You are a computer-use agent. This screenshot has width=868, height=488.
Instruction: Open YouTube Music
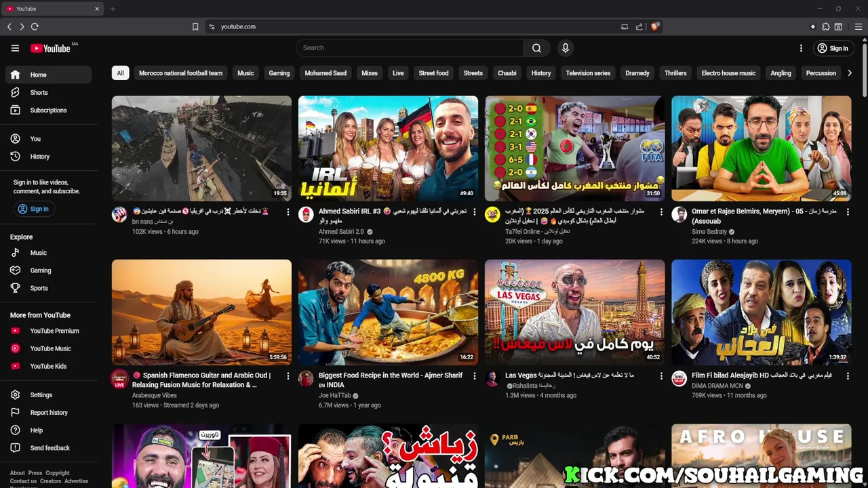point(47,348)
